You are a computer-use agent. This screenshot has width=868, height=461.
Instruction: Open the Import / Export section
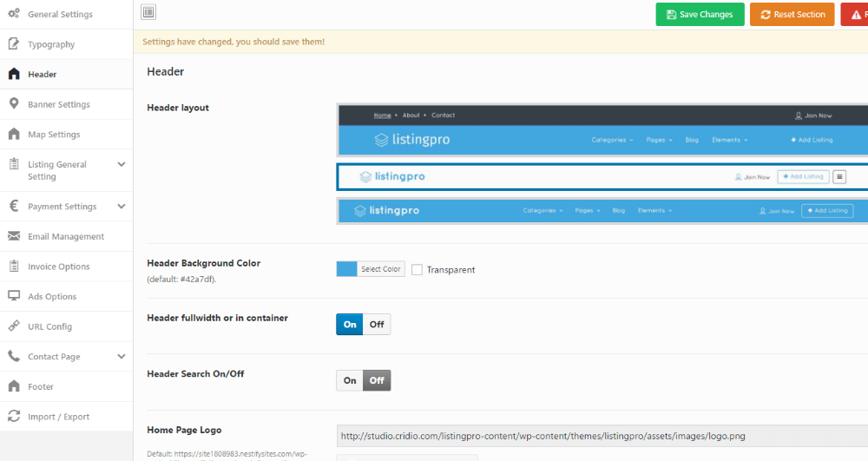tap(58, 417)
